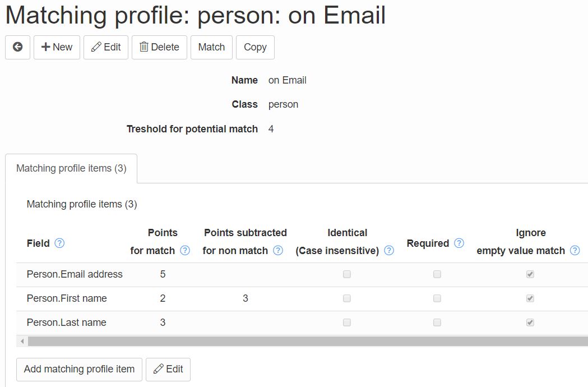This screenshot has width=588, height=387.
Task: Toggle Ignore empty value for Person.Email address
Action: pyautogui.click(x=530, y=274)
